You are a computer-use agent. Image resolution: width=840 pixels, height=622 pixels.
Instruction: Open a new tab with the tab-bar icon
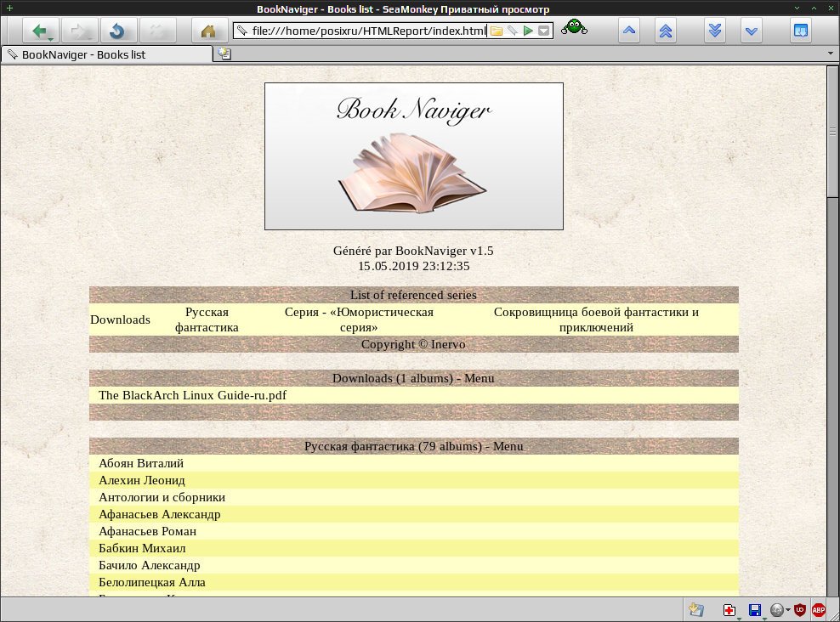pyautogui.click(x=224, y=54)
